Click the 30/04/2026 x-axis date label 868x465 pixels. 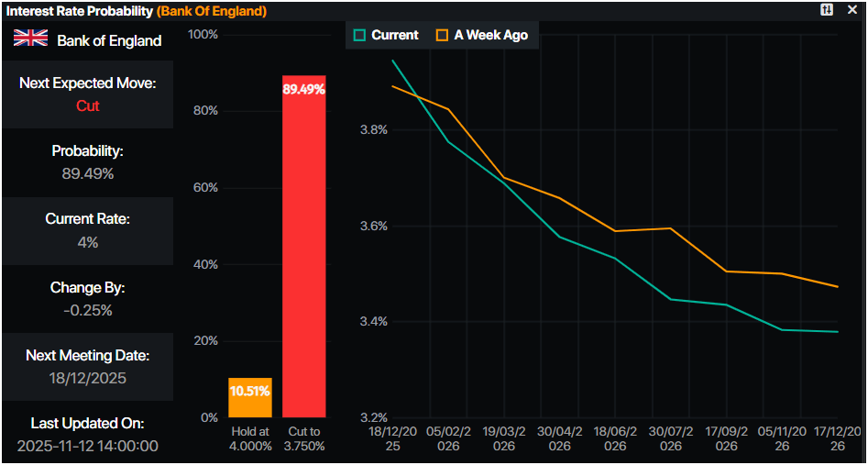point(559,438)
